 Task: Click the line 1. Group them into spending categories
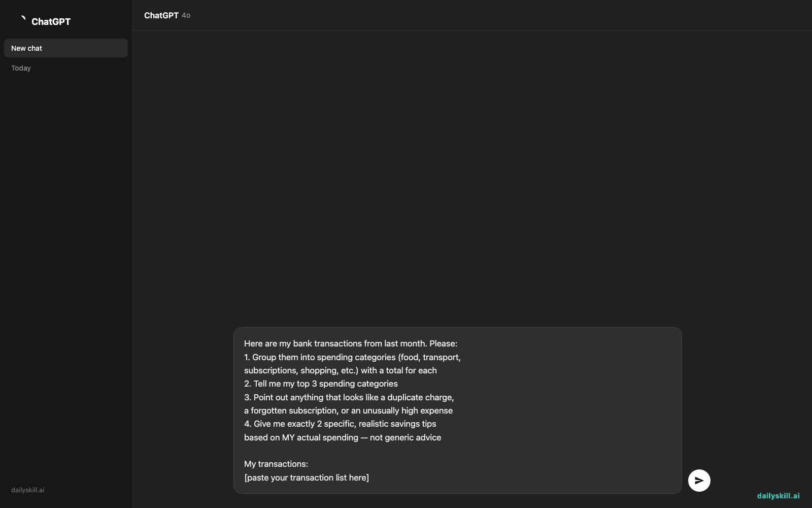pos(352,357)
